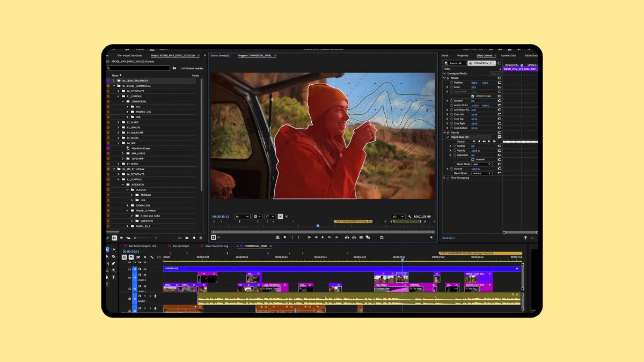
Task: Switch to the Lumetri Color tab
Action: click(x=508, y=55)
